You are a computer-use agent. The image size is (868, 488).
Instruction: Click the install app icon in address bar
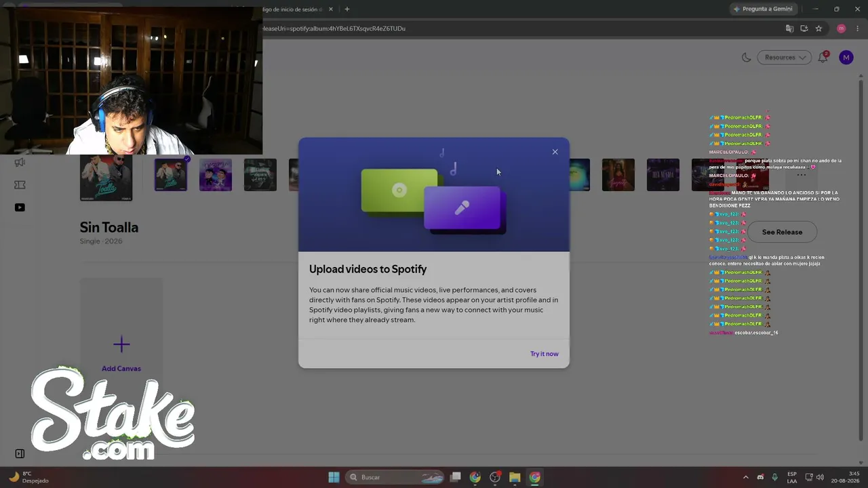(804, 28)
